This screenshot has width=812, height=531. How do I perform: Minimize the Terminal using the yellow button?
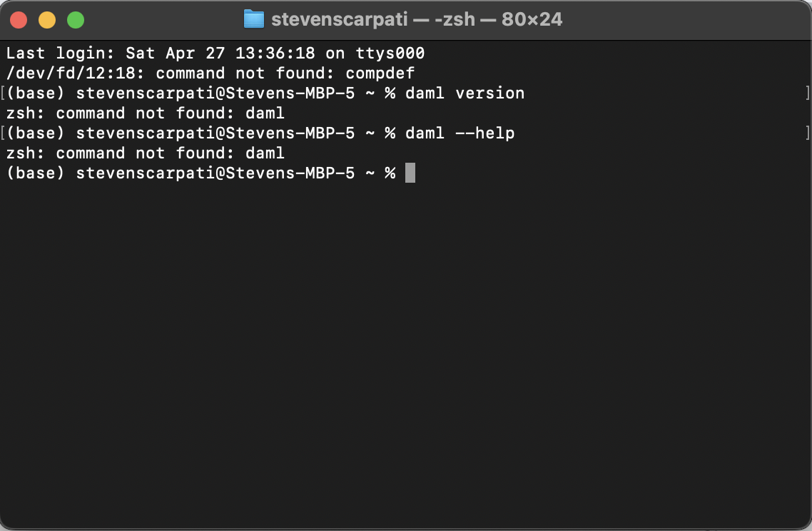coord(47,20)
